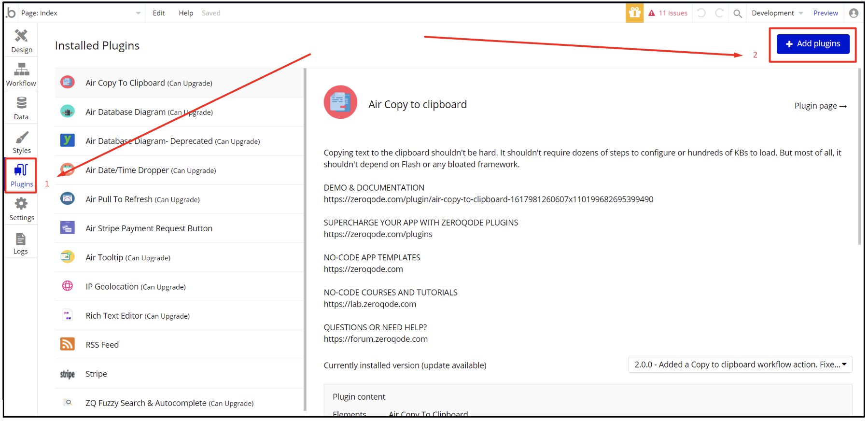Click the Stripe logo icon

point(68,374)
